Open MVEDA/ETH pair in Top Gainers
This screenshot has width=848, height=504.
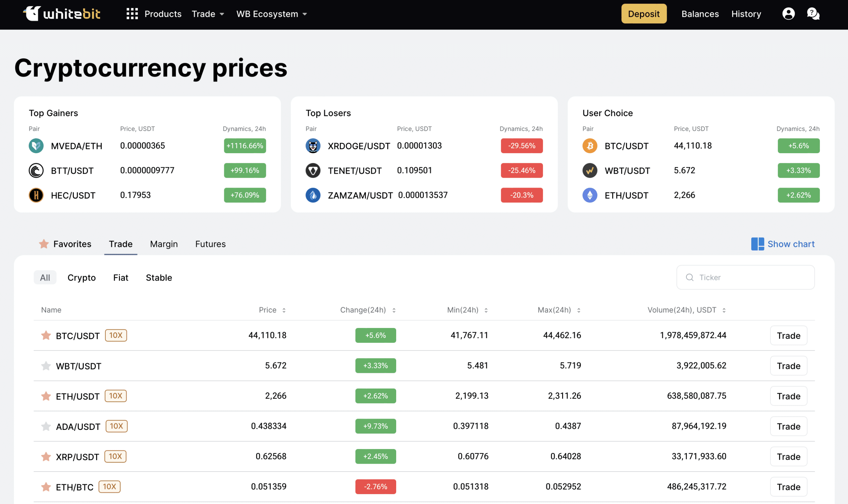[x=77, y=146]
